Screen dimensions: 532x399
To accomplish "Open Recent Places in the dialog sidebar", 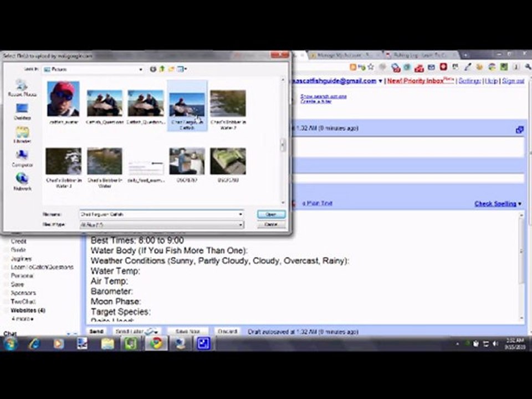I will (x=22, y=88).
